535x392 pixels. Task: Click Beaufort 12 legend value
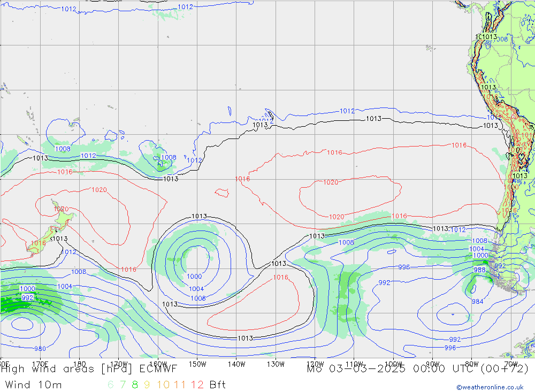[x=197, y=385]
